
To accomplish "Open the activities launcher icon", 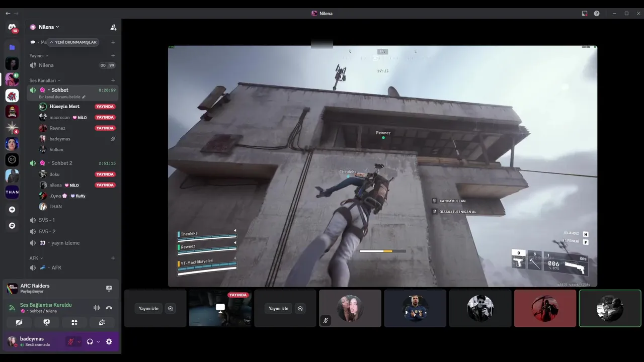I will point(74,322).
